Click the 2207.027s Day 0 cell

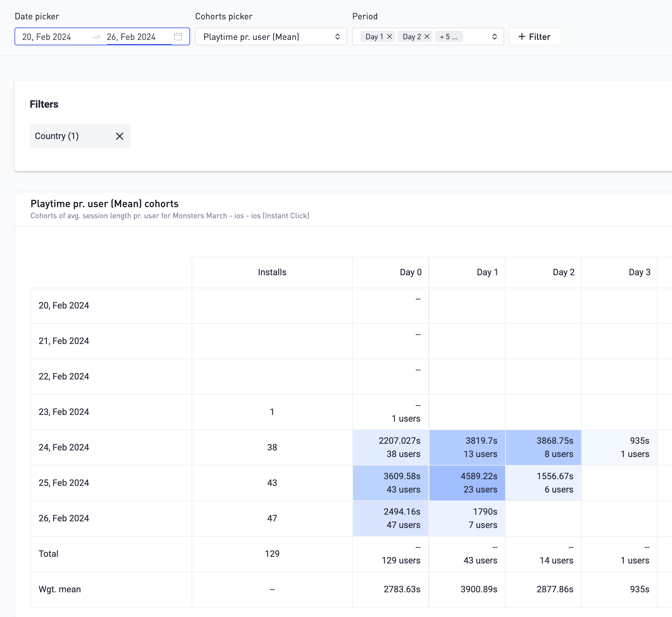(x=390, y=448)
